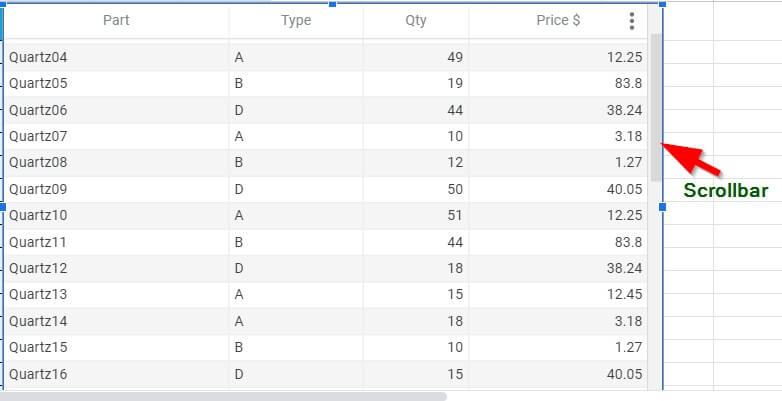
Task: Click the right-middle resize handle of the chart
Action: click(663, 206)
